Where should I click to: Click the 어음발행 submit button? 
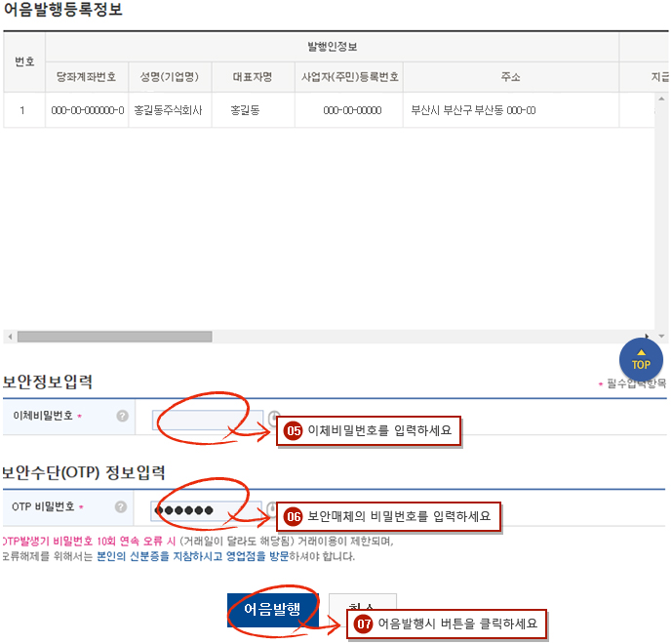click(272, 609)
